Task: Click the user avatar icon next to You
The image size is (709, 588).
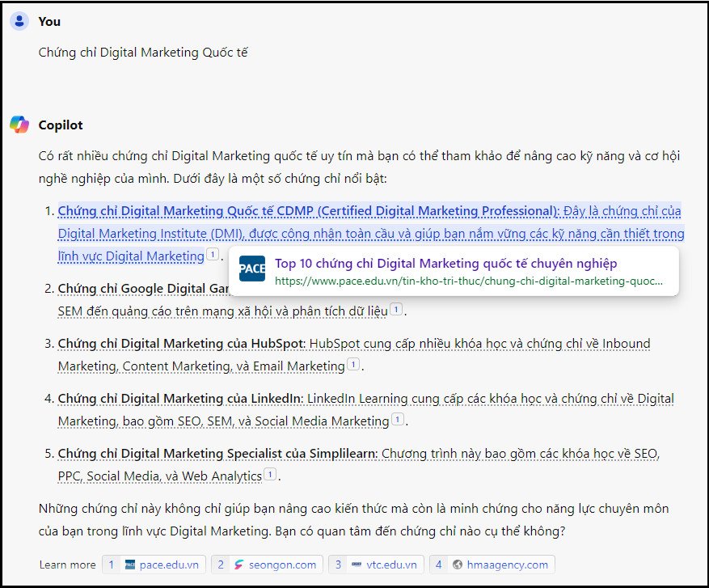Action: coord(19,21)
